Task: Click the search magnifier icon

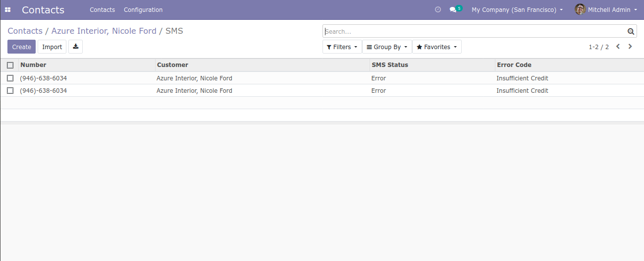Action: 631,31
